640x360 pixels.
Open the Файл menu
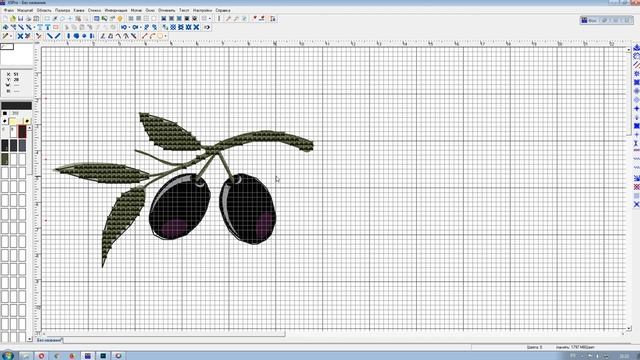click(8, 10)
